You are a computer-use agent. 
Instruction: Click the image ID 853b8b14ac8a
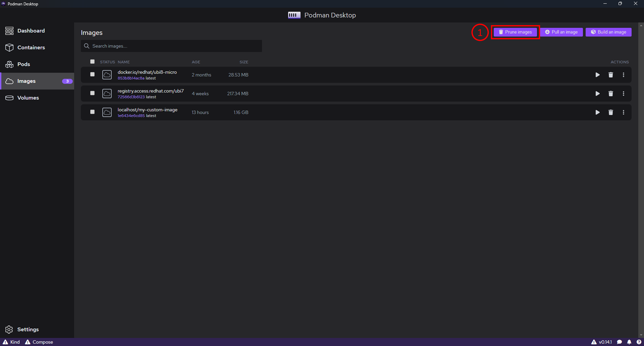(131, 78)
